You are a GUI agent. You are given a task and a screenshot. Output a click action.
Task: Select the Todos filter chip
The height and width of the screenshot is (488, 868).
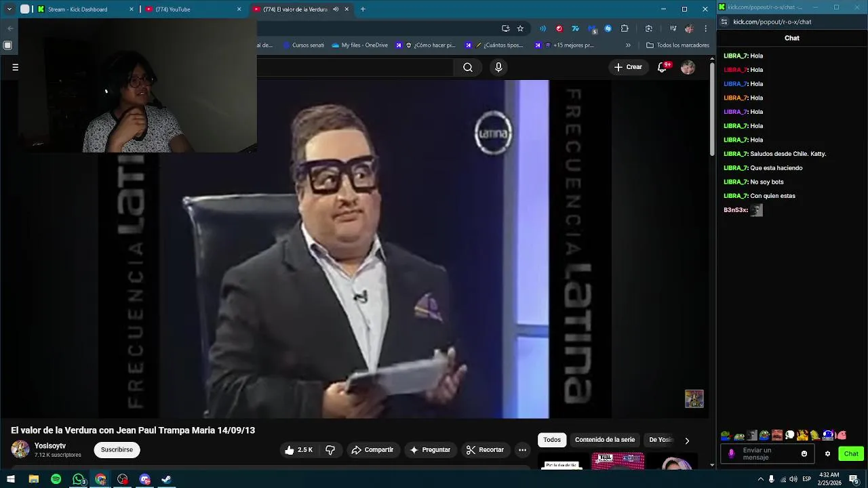point(552,440)
